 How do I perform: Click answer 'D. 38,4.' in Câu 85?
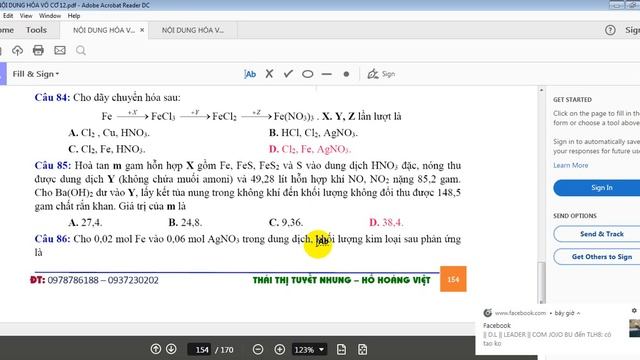[x=386, y=222]
